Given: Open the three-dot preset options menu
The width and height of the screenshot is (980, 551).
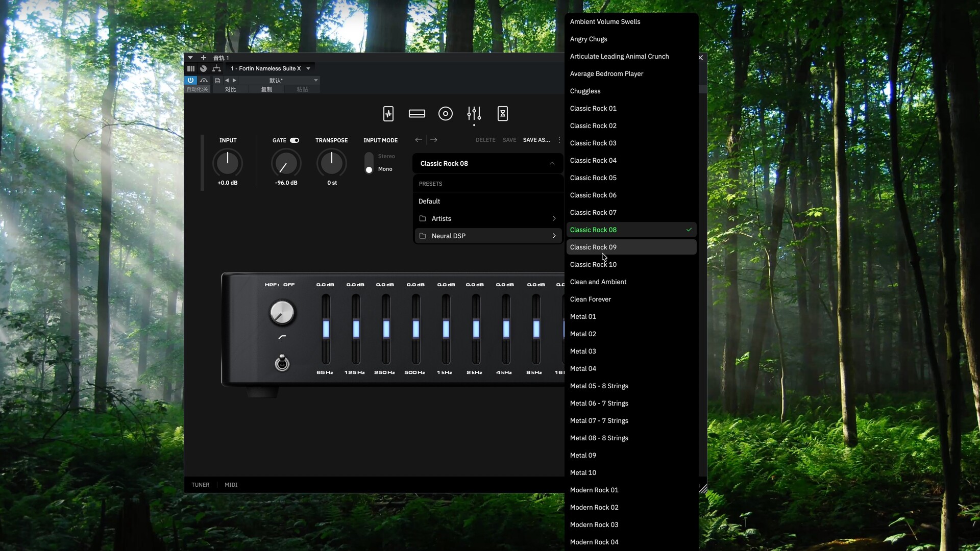Looking at the screenshot, I should pos(559,140).
